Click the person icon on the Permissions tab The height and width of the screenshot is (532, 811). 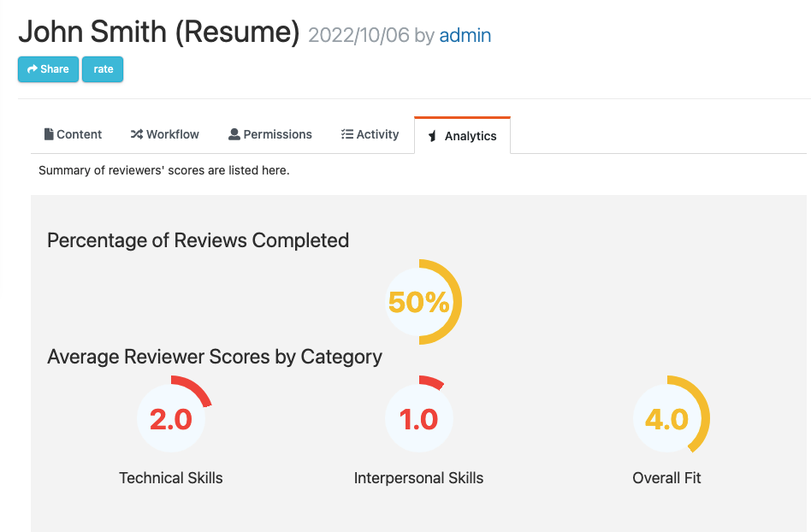coord(233,133)
